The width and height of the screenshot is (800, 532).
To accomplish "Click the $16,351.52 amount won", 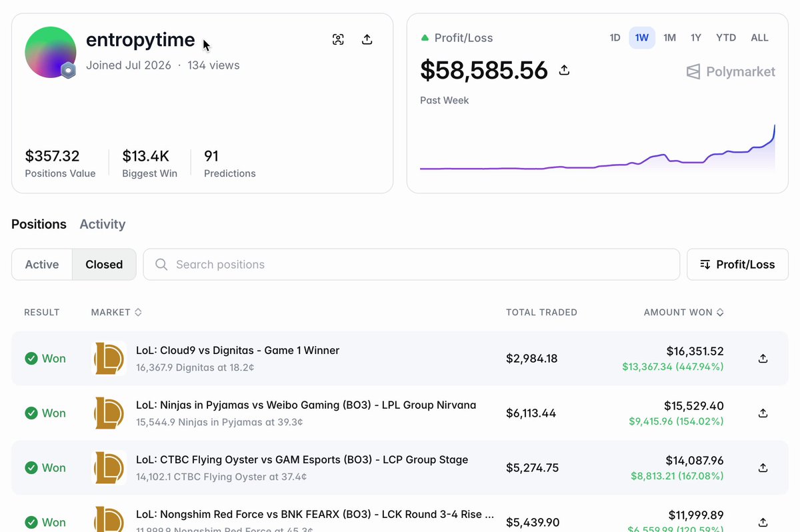I will (695, 351).
